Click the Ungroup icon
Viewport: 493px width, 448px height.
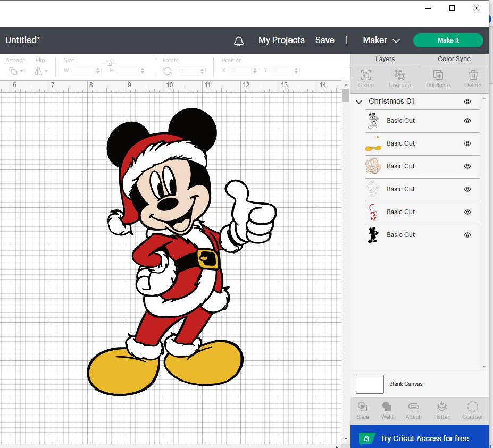point(399,75)
